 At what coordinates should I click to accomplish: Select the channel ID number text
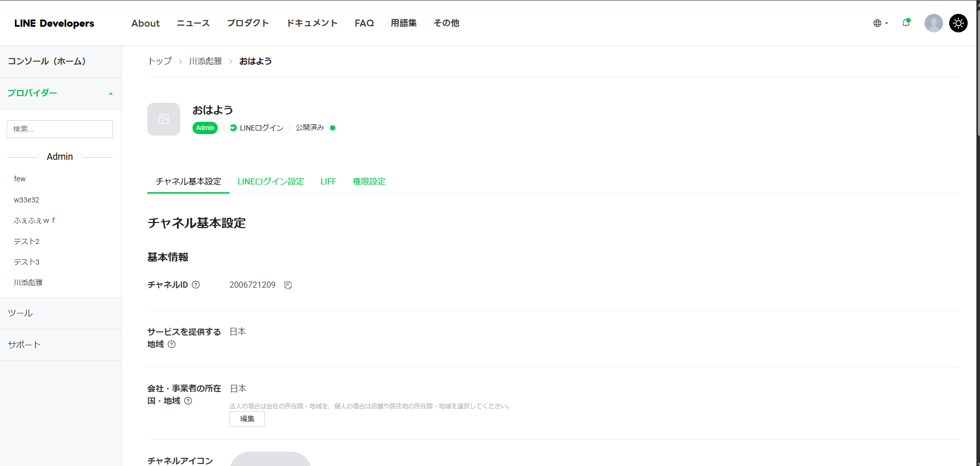(x=253, y=285)
